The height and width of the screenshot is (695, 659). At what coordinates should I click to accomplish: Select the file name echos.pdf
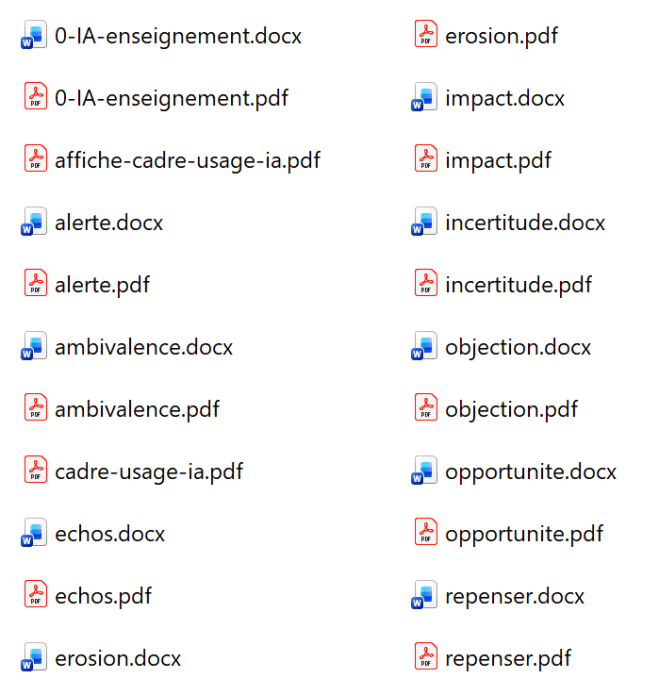[x=103, y=596]
